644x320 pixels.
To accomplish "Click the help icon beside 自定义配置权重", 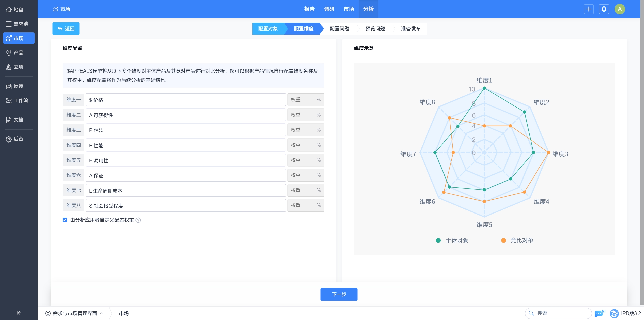I will [138, 220].
